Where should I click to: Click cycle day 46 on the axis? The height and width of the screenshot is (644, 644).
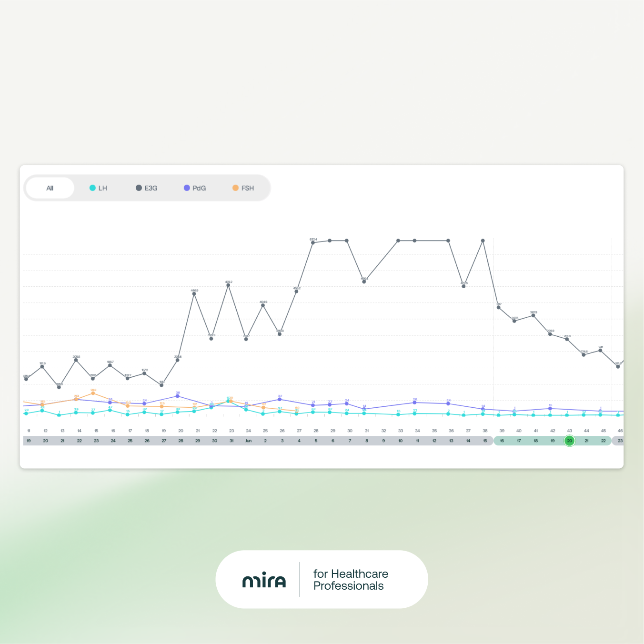620,431
